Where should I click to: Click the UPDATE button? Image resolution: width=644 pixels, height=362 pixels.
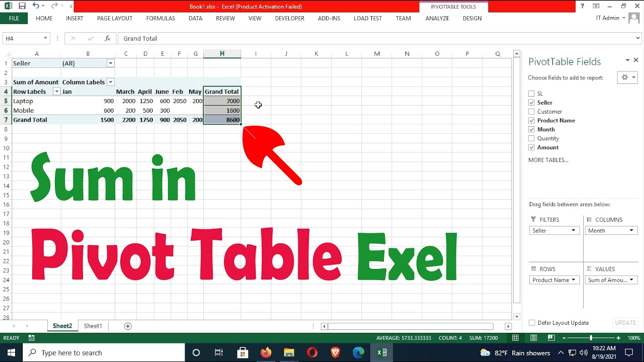625,323
